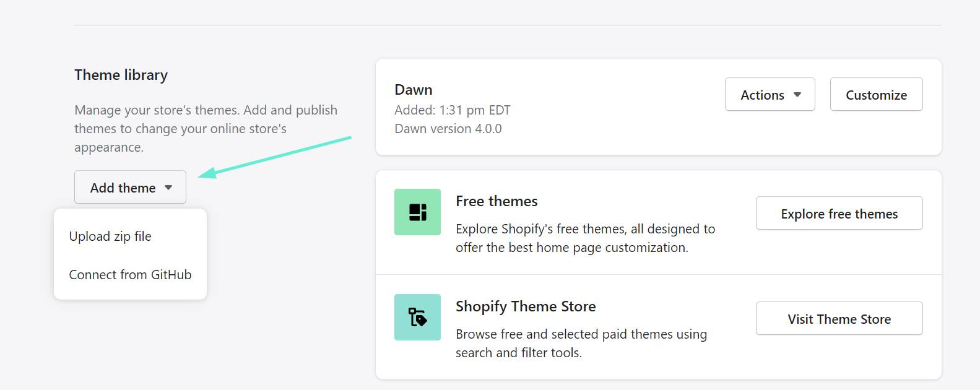Image resolution: width=980 pixels, height=390 pixels.
Task: Click the Theme library description paragraph
Action: [x=206, y=129]
